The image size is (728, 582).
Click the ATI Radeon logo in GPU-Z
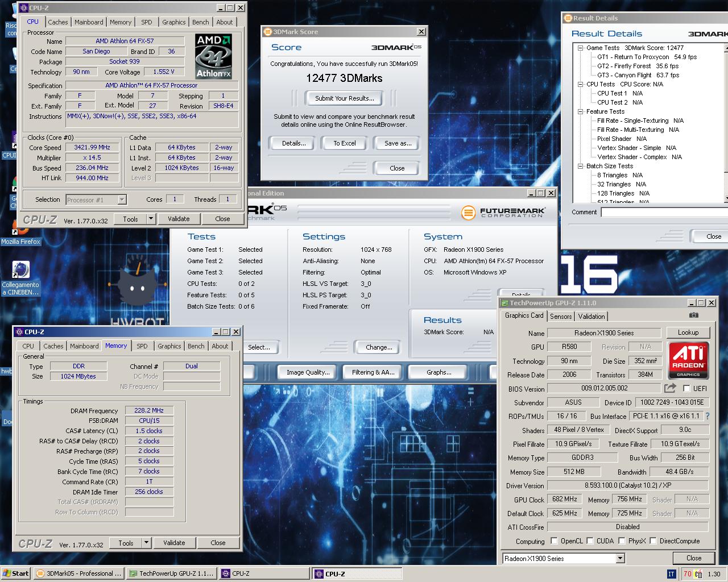click(x=688, y=360)
